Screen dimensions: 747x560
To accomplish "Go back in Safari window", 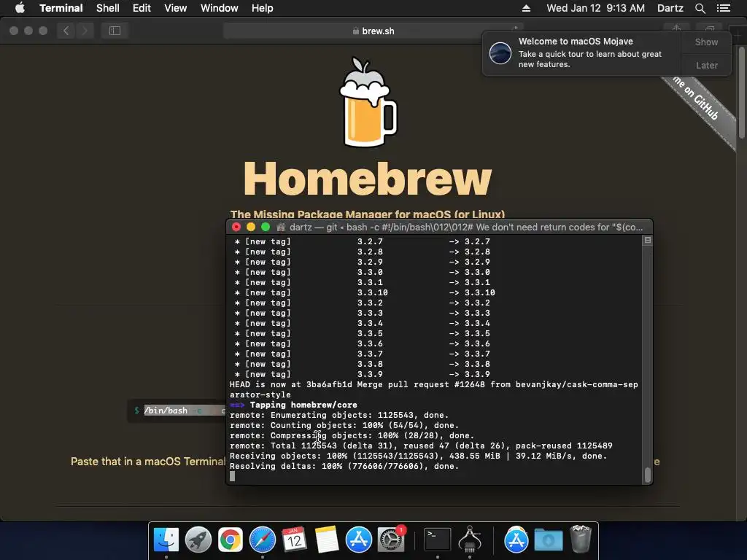I will coord(66,31).
